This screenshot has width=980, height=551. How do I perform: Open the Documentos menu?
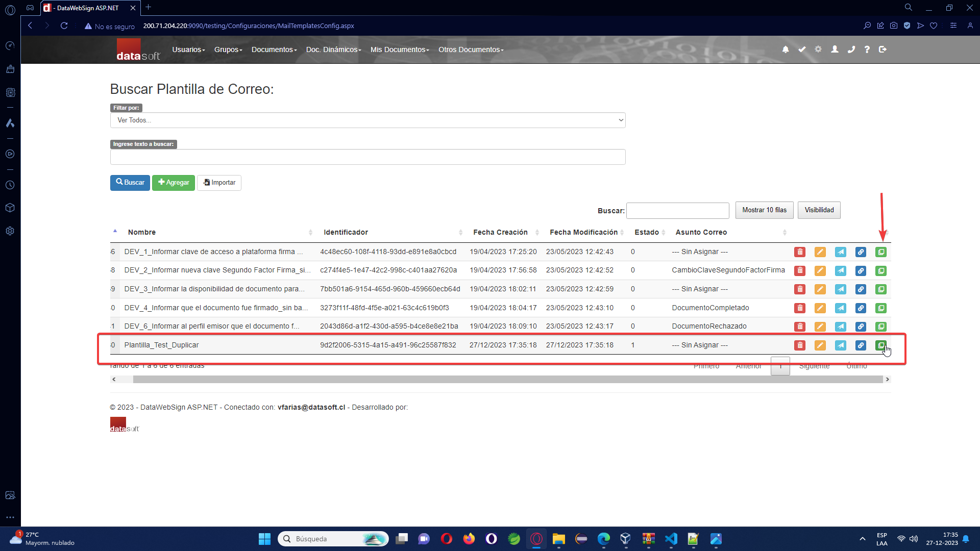274,49
